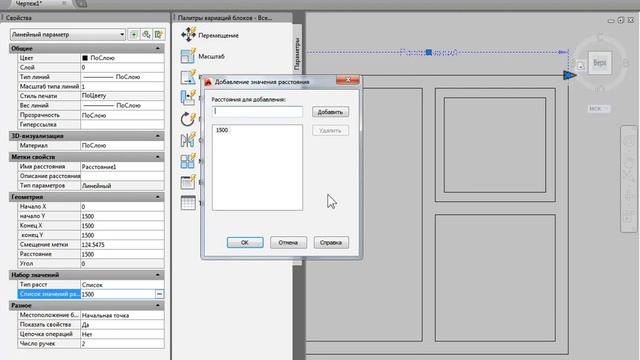This screenshot has height=360, width=640.
Task: Collapse the Геометрия section
Action: [x=158, y=197]
